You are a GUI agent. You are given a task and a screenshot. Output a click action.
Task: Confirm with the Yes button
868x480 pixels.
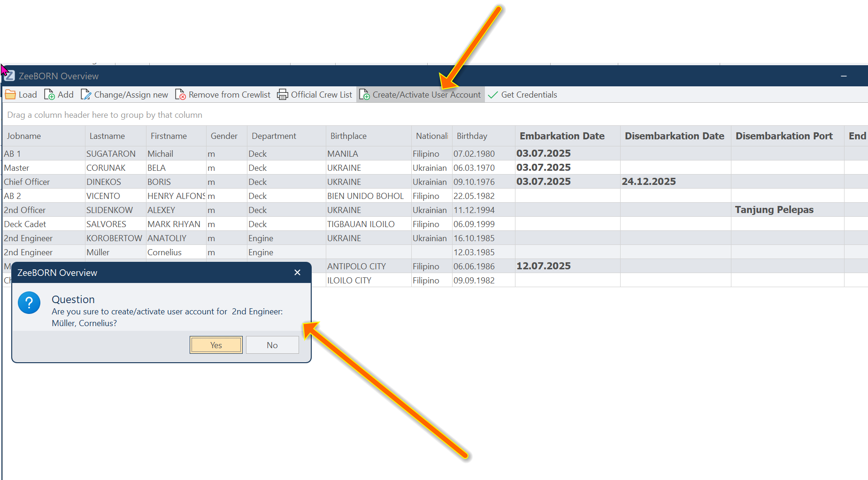[216, 345]
